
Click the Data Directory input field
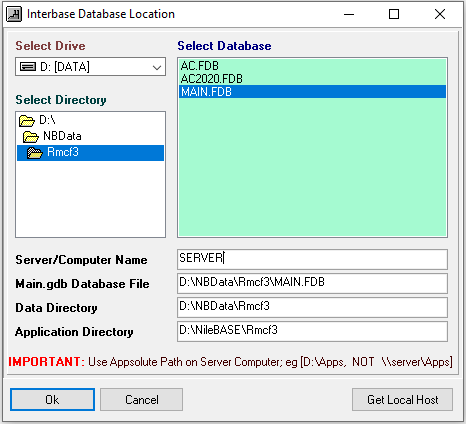(312, 307)
